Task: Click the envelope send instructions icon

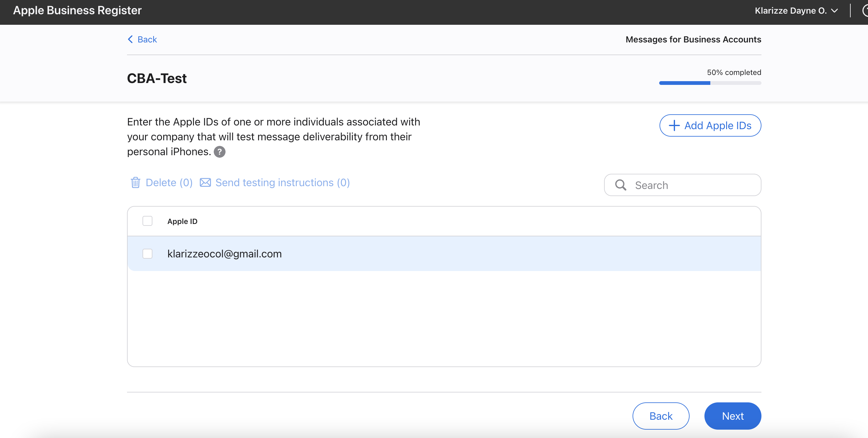Action: click(x=205, y=182)
